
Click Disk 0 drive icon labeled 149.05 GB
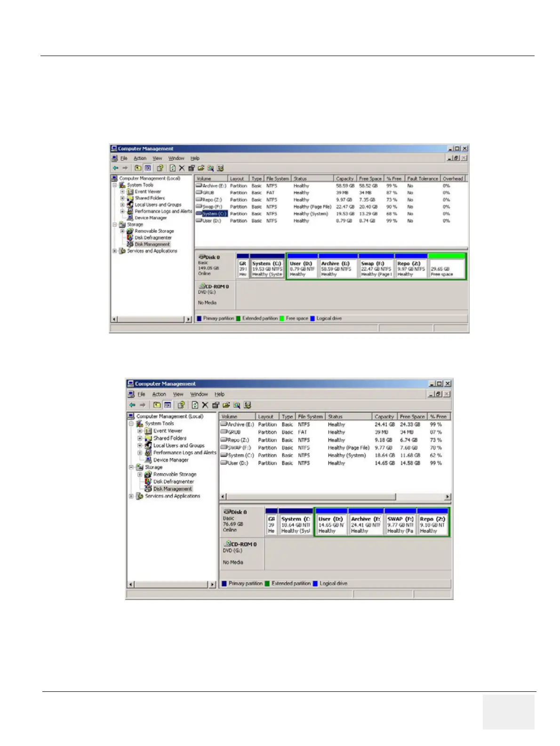point(201,257)
